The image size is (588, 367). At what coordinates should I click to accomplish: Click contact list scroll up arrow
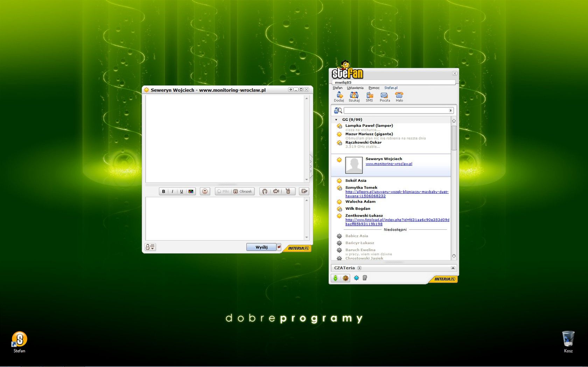coord(454,121)
